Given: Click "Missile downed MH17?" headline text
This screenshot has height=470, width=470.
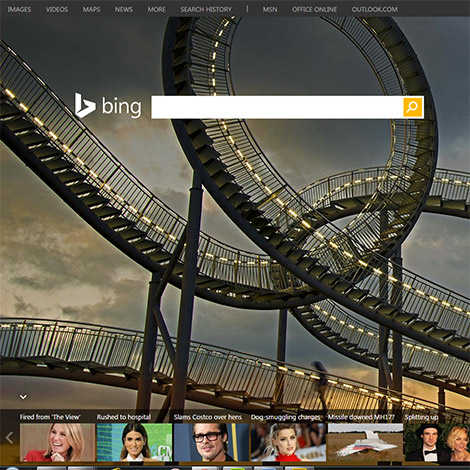Looking at the screenshot, I should [x=361, y=417].
